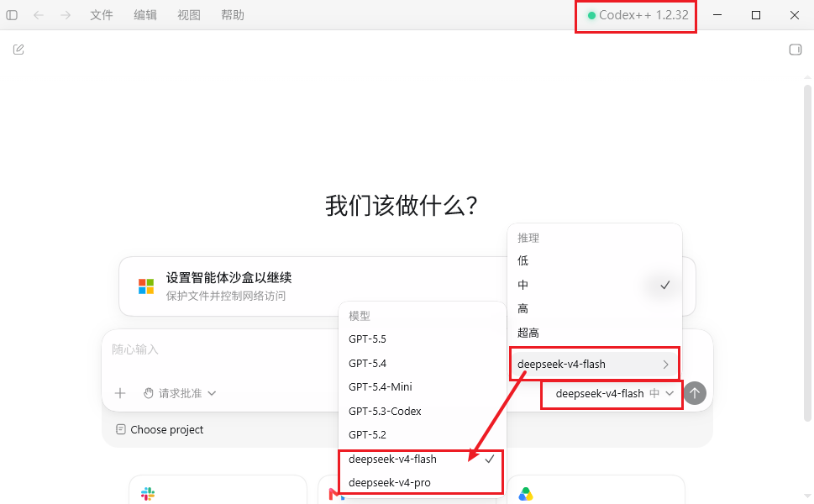Click the 模型 menu header text
814x504 pixels.
pyautogui.click(x=360, y=316)
